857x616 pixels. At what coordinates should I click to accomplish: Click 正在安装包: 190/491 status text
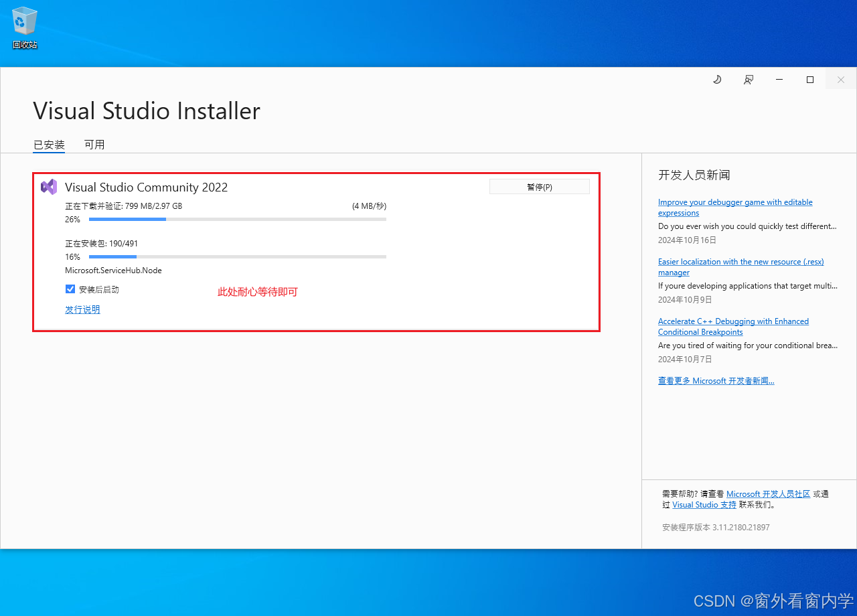101,244
